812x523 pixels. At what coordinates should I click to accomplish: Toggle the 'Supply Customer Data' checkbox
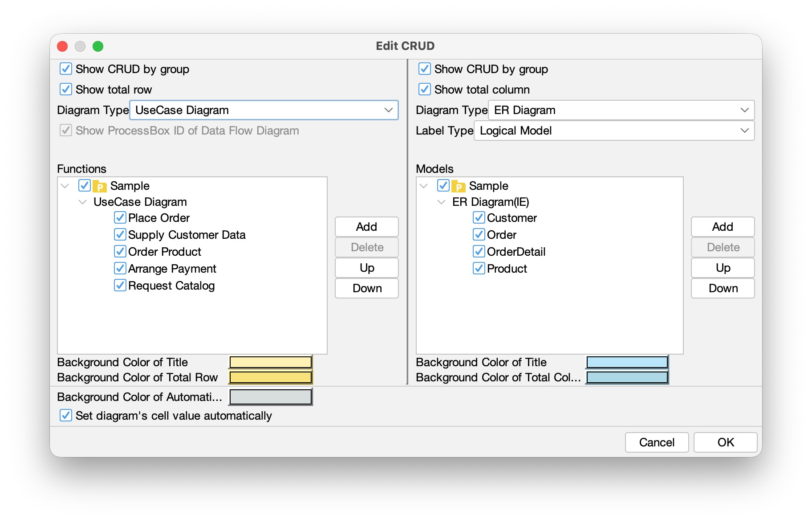pyautogui.click(x=119, y=234)
